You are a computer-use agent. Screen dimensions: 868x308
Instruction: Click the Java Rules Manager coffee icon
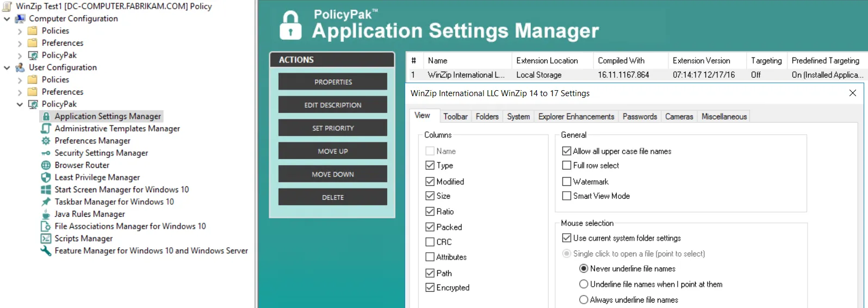pos(46,214)
